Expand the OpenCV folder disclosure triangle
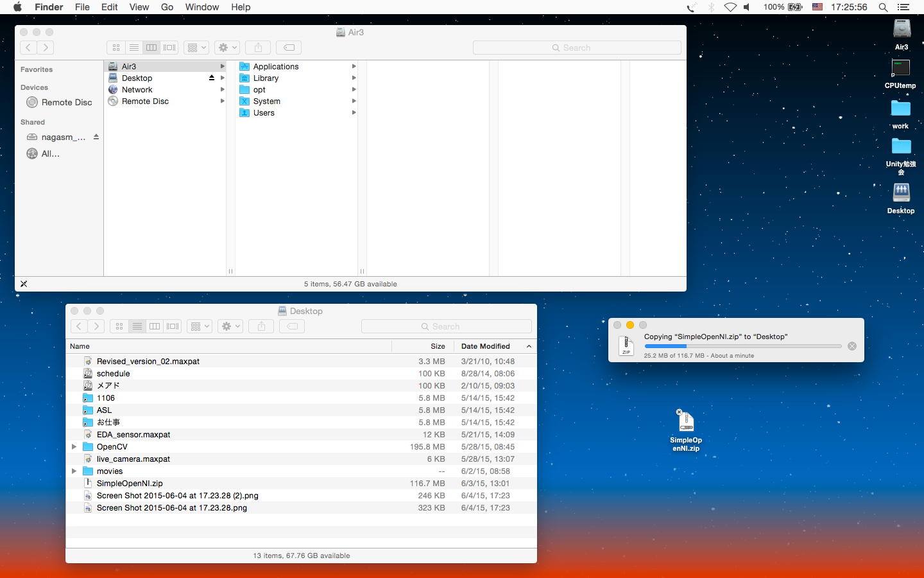Image resolution: width=924 pixels, height=578 pixels. 74,447
